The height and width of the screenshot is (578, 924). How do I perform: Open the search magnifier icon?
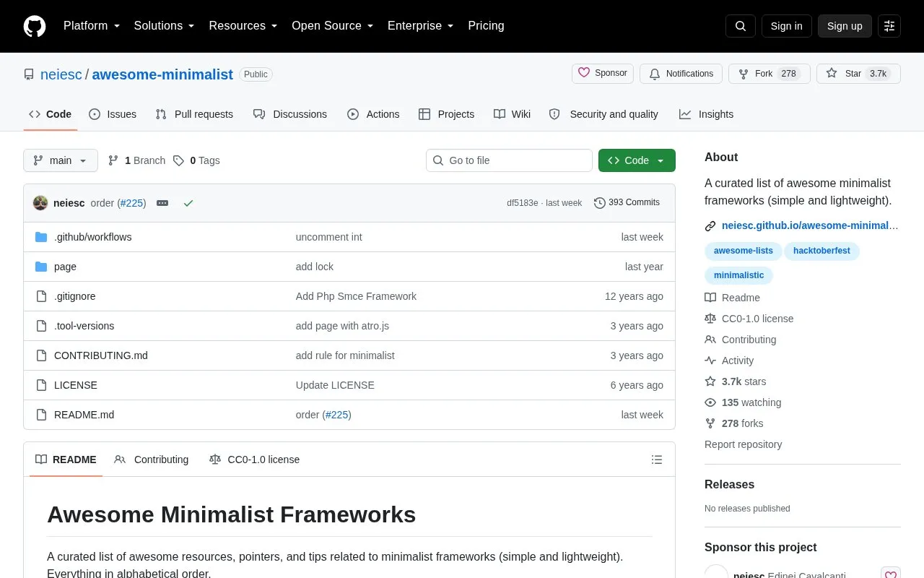tap(741, 26)
